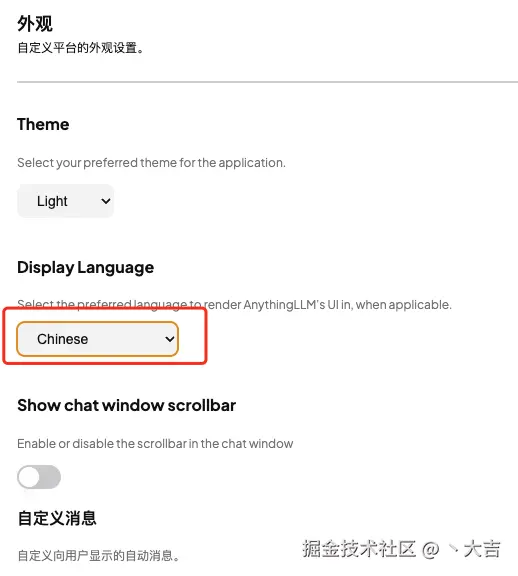
Task: Click the 自定义平台的外观设置 subtitle text
Action: (80, 48)
